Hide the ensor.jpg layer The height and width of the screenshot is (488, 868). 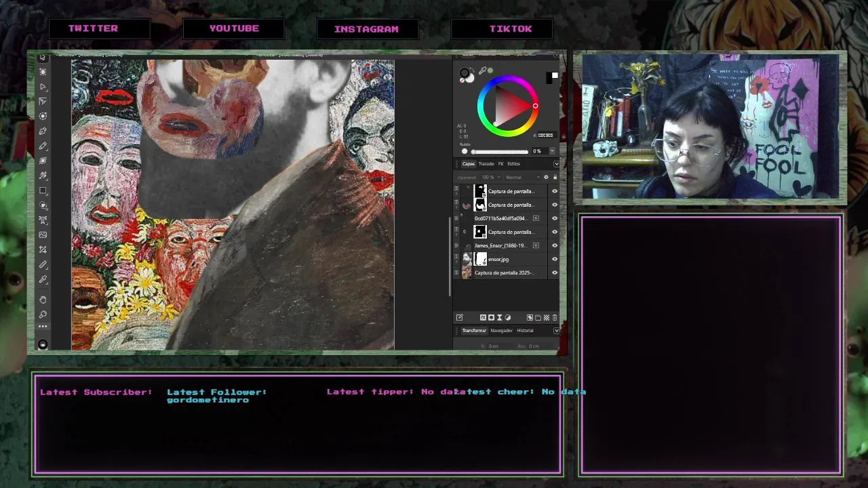[555, 259]
